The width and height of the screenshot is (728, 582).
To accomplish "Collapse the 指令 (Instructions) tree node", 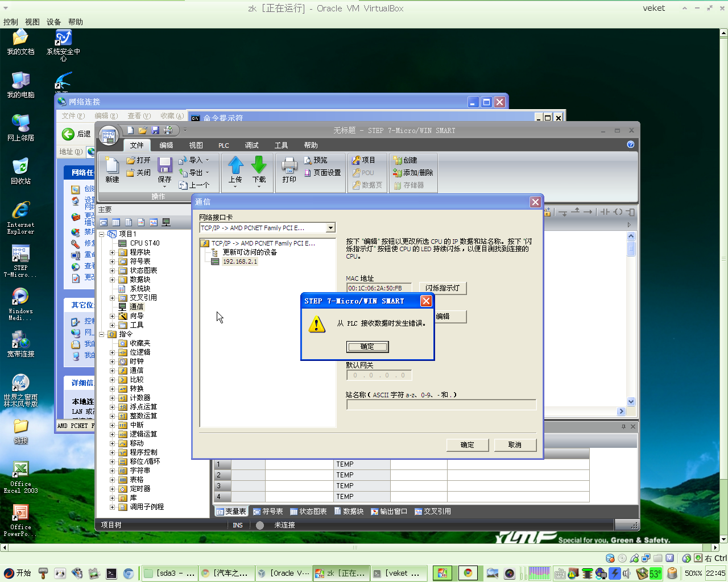I will click(102, 334).
